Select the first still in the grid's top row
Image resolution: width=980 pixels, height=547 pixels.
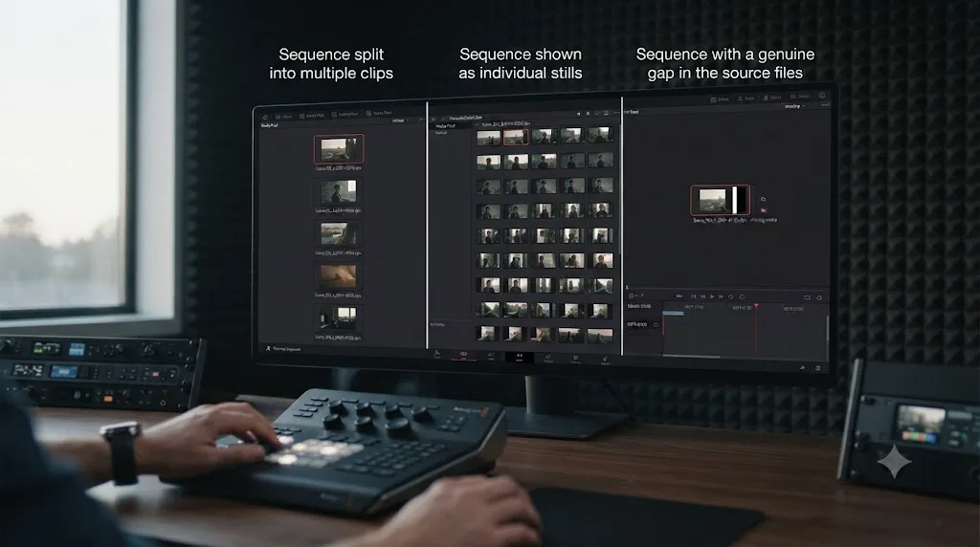click(488, 138)
